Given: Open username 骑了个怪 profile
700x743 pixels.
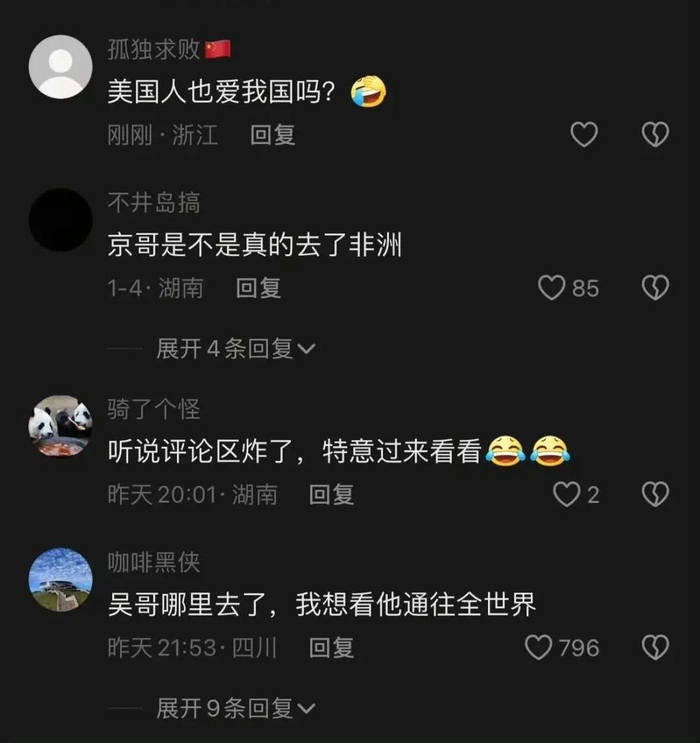Looking at the screenshot, I should click(154, 409).
